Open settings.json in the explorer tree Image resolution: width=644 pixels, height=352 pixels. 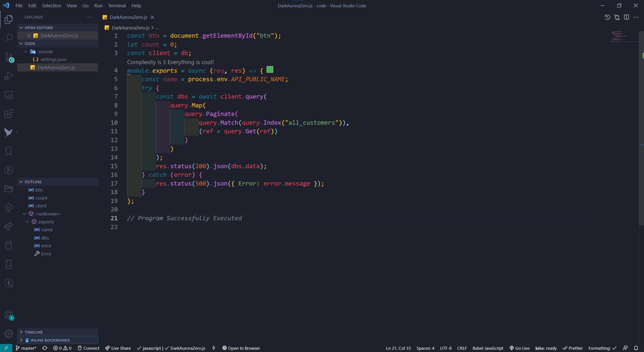click(x=53, y=59)
